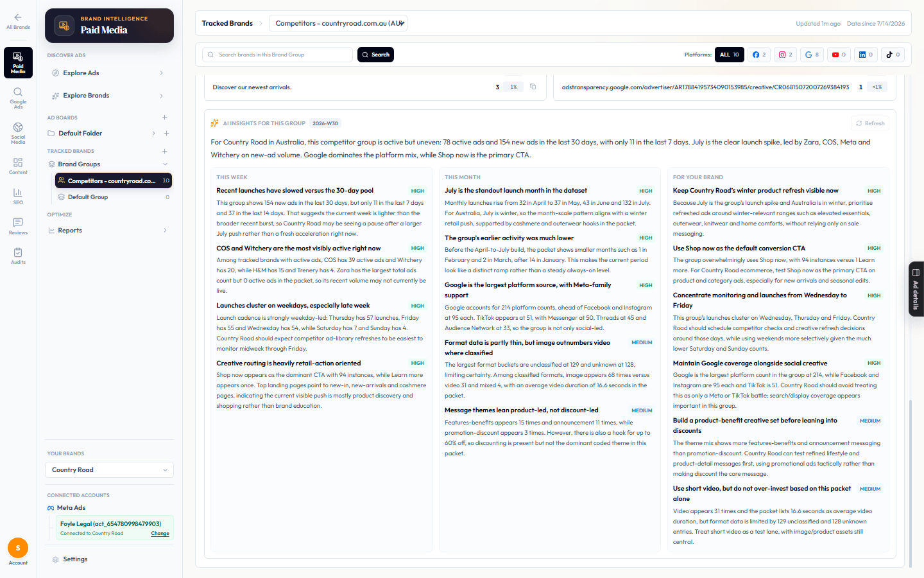Filter by YouTube platform
This screenshot has height=578, width=924.
click(x=839, y=55)
